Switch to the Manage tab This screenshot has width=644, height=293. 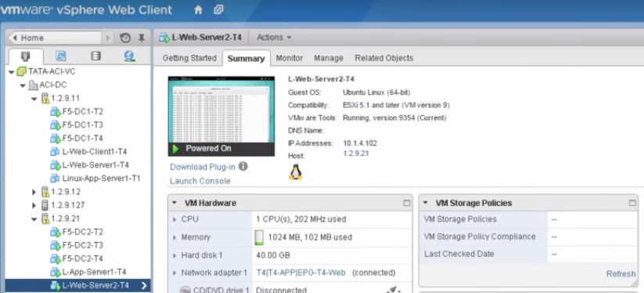point(329,58)
